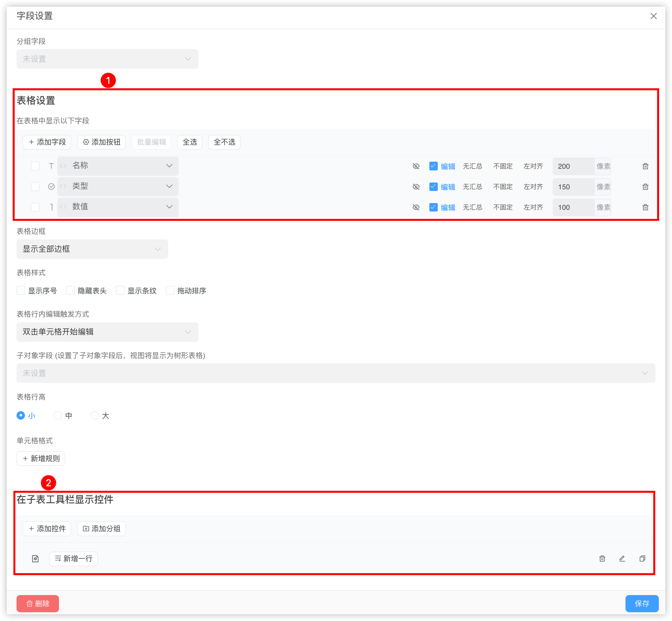
Task: Select the 中 row height radio button
Action: tap(58, 416)
